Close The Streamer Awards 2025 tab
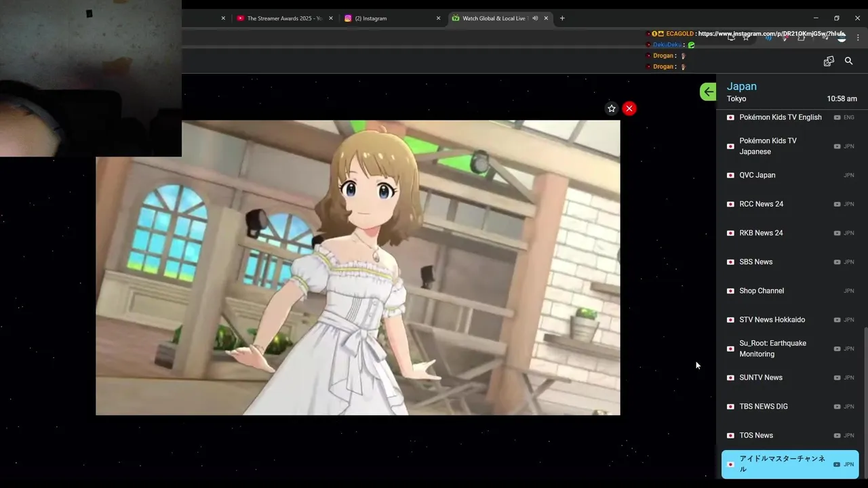868x488 pixels. click(331, 18)
